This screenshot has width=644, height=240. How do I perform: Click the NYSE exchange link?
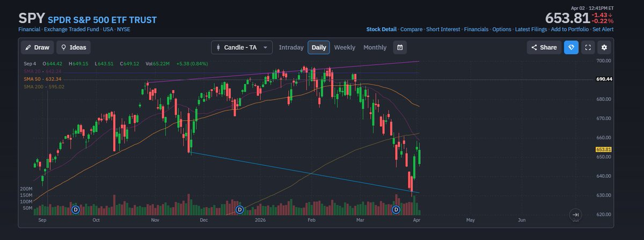123,29
